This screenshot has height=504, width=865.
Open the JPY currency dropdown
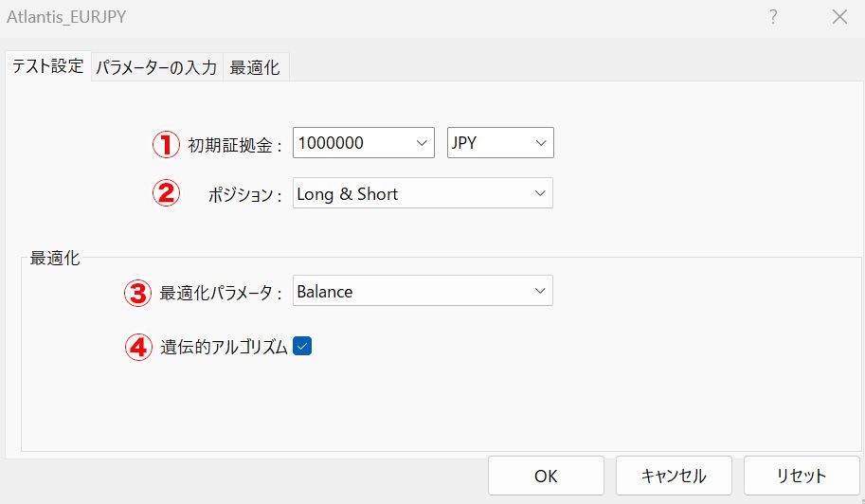tap(499, 143)
